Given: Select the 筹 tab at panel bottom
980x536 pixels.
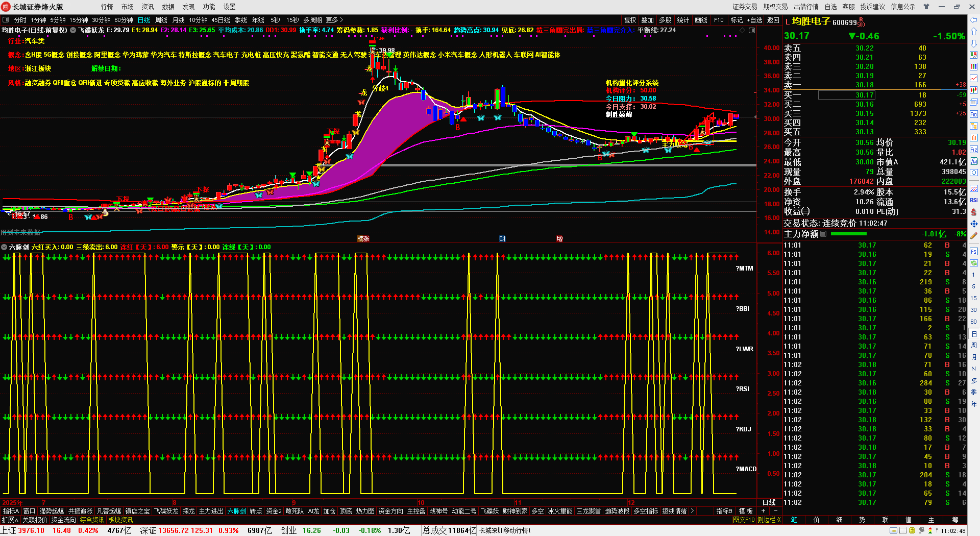Looking at the screenshot, I should 955,520.
